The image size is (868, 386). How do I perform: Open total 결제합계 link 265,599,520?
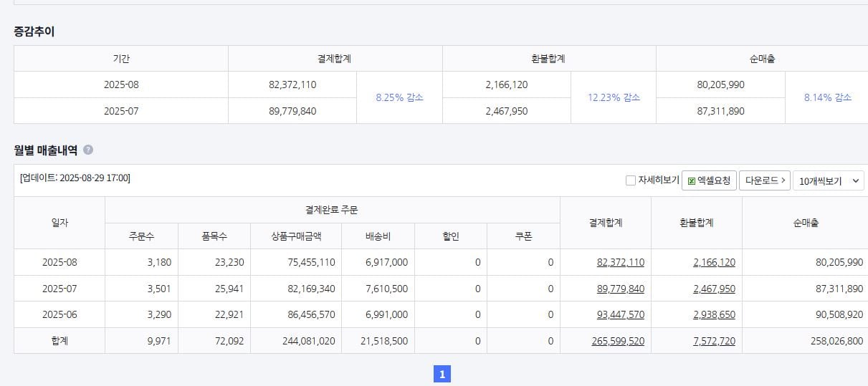618,342
